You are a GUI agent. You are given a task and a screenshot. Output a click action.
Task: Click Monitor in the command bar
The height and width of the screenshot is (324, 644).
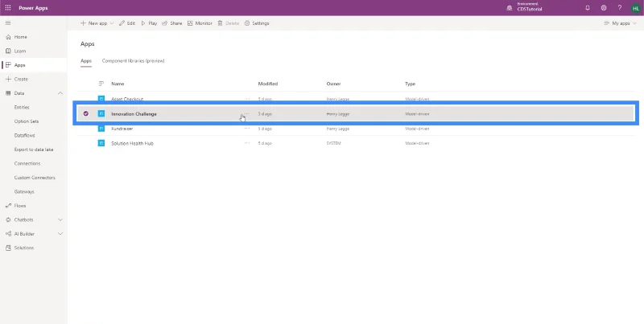(x=200, y=23)
